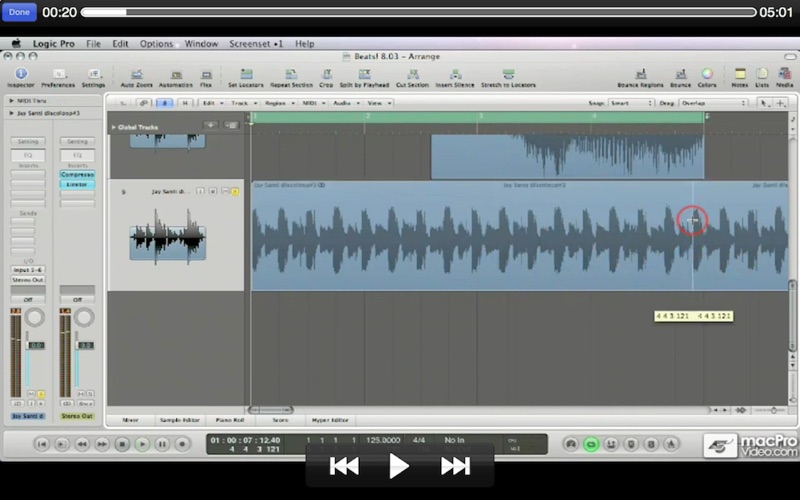Toggle the Mute button on track 9
The width and height of the screenshot is (800, 500).
click(225, 191)
